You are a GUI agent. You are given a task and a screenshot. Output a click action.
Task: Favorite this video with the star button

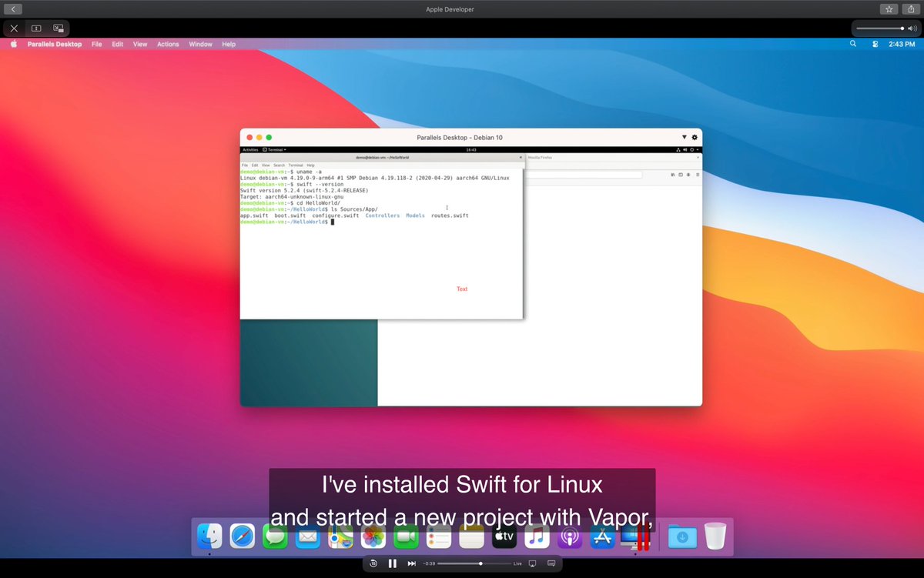889,9
